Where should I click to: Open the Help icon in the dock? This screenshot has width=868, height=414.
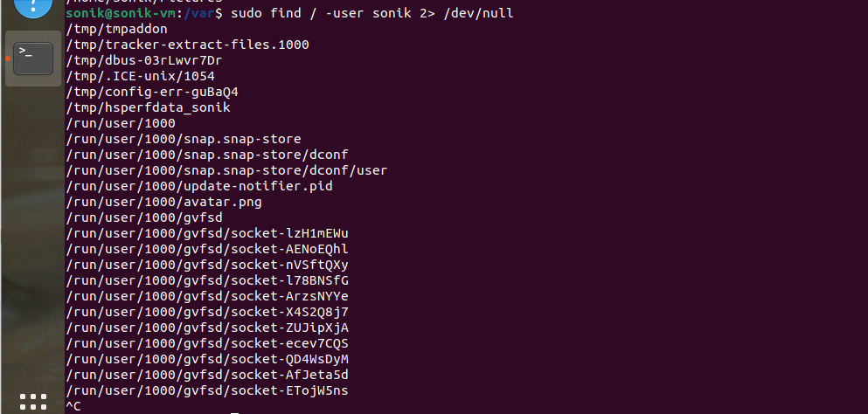click(33, 7)
